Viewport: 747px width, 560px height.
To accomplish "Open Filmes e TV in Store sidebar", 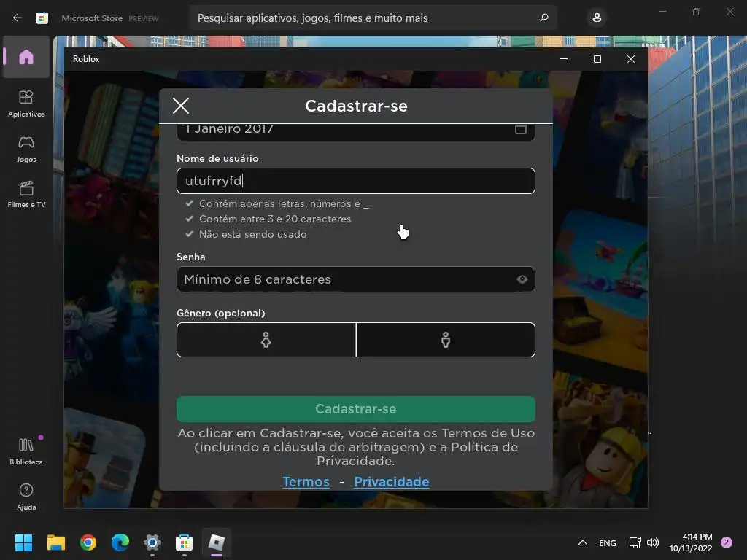I will (x=26, y=194).
